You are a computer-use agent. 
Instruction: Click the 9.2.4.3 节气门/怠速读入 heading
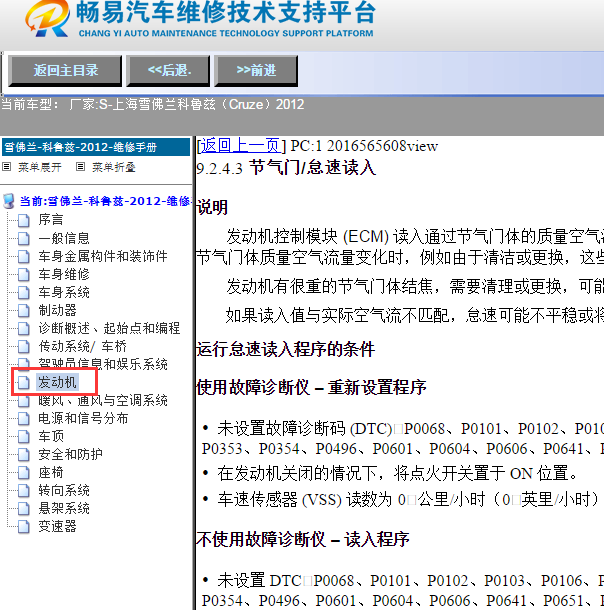pyautogui.click(x=286, y=168)
